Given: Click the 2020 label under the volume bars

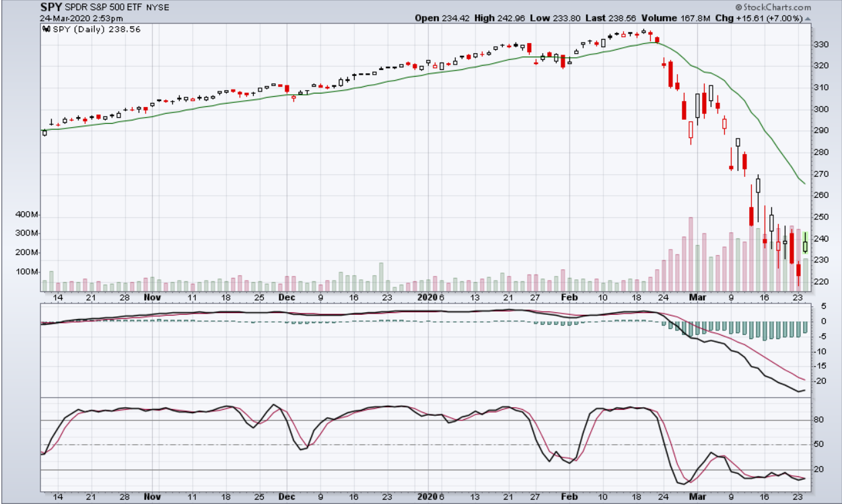Looking at the screenshot, I should pos(427,297).
